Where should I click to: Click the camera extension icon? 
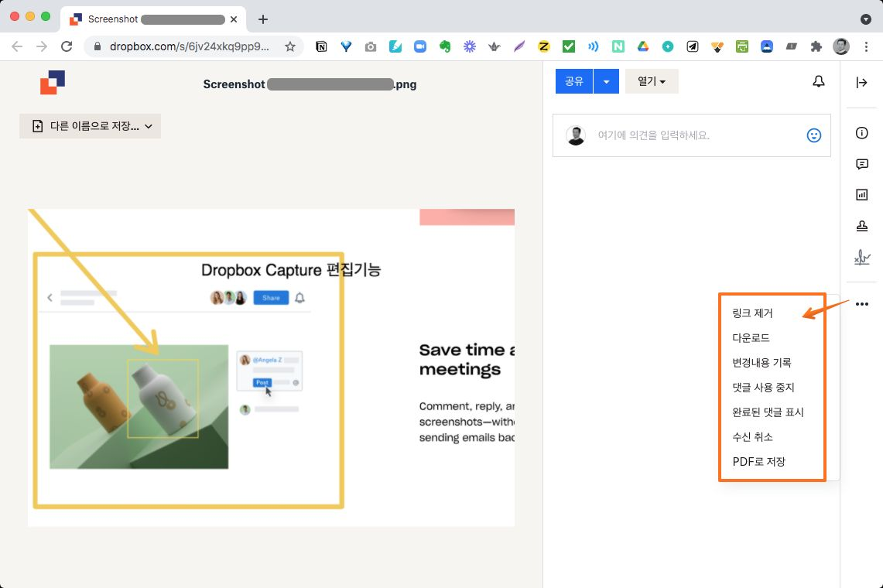pos(370,46)
